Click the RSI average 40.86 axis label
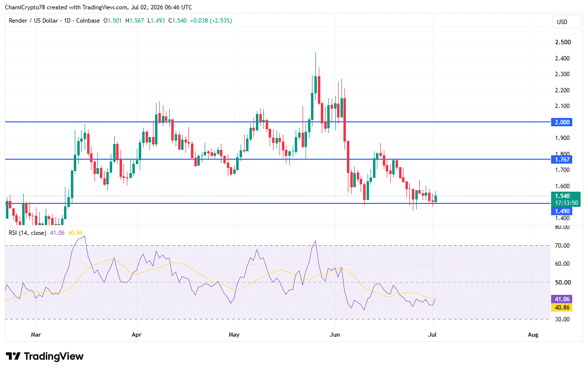The width and height of the screenshot is (588, 371). pyautogui.click(x=562, y=308)
